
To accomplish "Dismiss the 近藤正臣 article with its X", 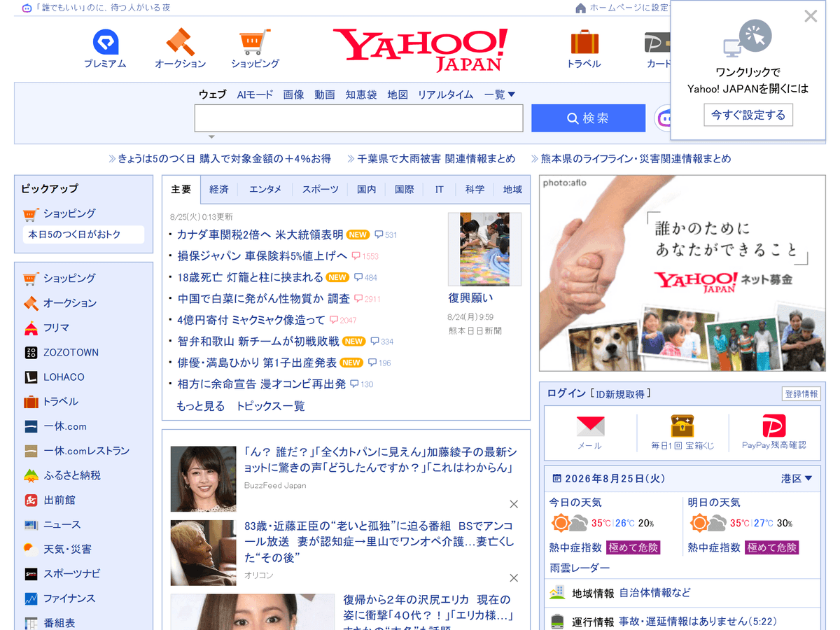I will tap(514, 577).
